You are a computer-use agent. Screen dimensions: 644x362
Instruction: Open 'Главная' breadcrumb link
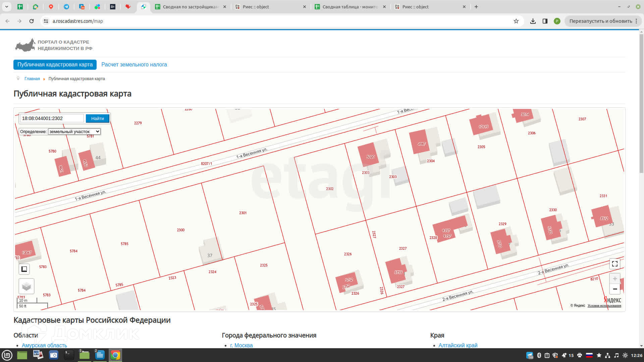(x=32, y=79)
